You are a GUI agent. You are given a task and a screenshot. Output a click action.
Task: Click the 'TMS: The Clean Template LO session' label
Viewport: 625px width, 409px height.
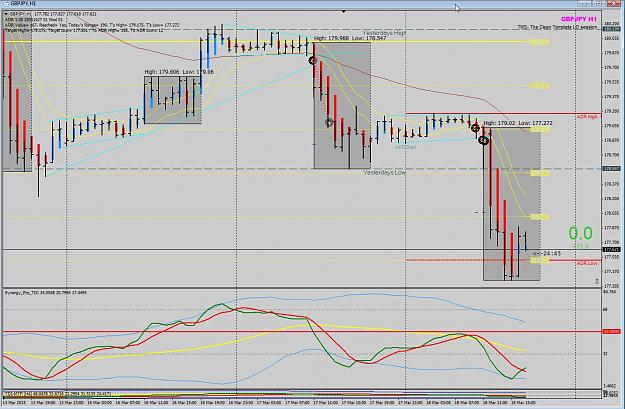pyautogui.click(x=557, y=27)
